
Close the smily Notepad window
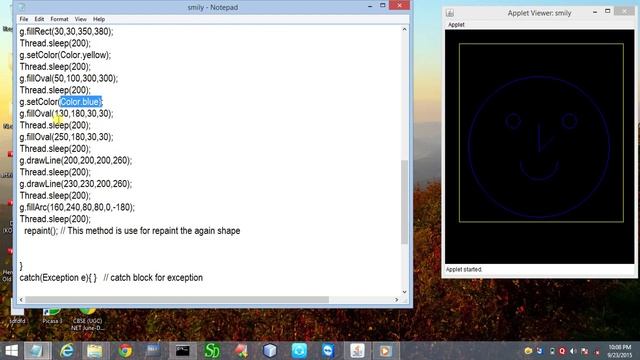click(399, 5)
